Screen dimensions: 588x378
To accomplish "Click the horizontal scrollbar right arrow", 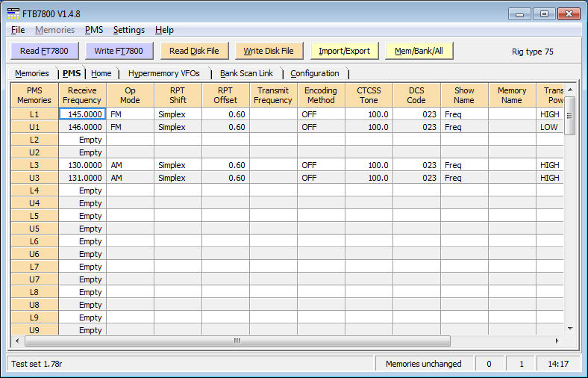I will tap(557, 341).
